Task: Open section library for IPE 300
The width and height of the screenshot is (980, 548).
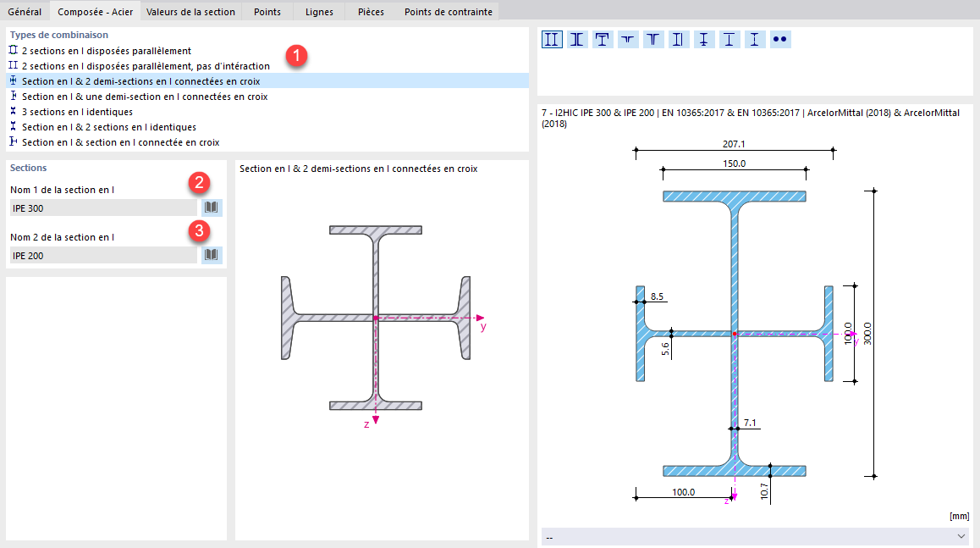Action: pos(212,208)
